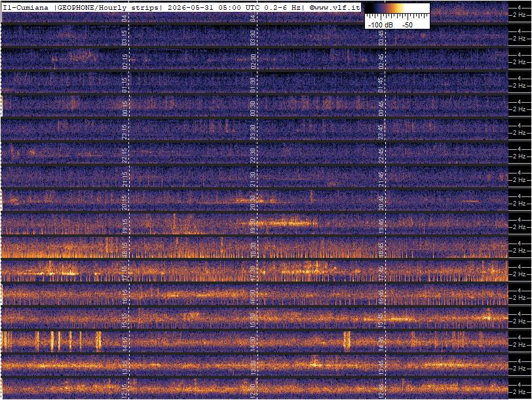Click the 2 Hz axis label on 12:45 strip
Viewport: 532px width, 400px height.
click(520, 392)
